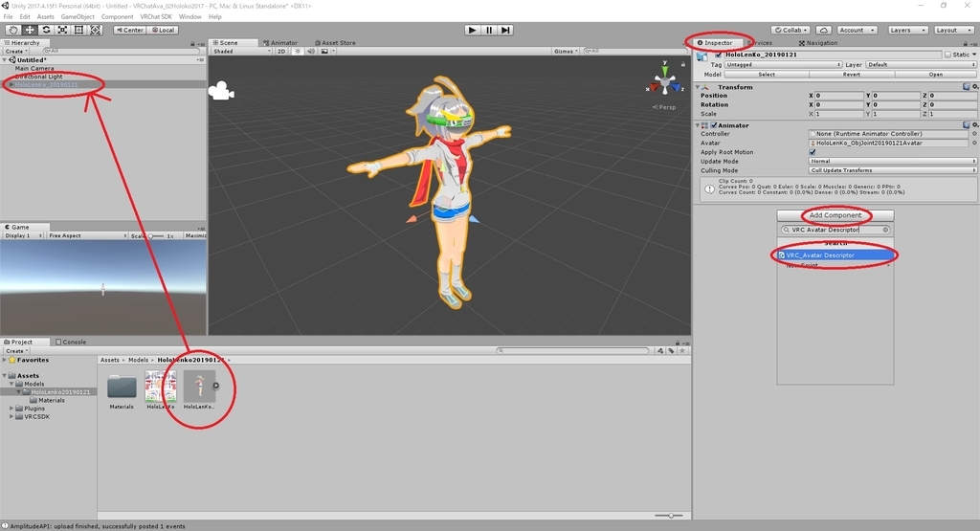Open the Collab dropdown
Viewport: 980px width, 531px height.
click(x=791, y=30)
